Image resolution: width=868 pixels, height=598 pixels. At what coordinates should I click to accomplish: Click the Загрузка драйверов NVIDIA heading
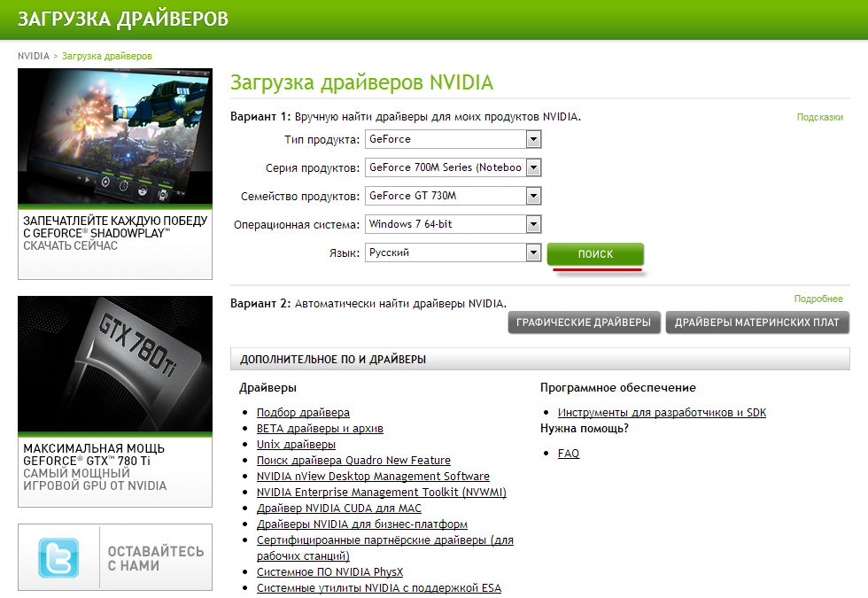(x=361, y=82)
